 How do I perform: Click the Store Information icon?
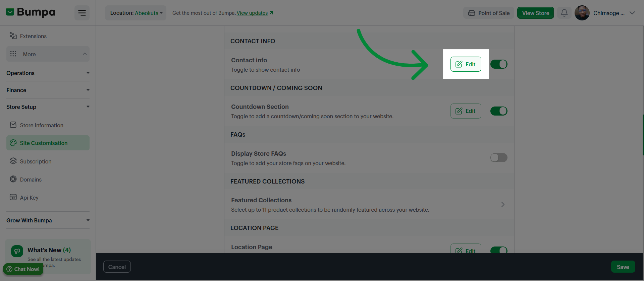[13, 125]
